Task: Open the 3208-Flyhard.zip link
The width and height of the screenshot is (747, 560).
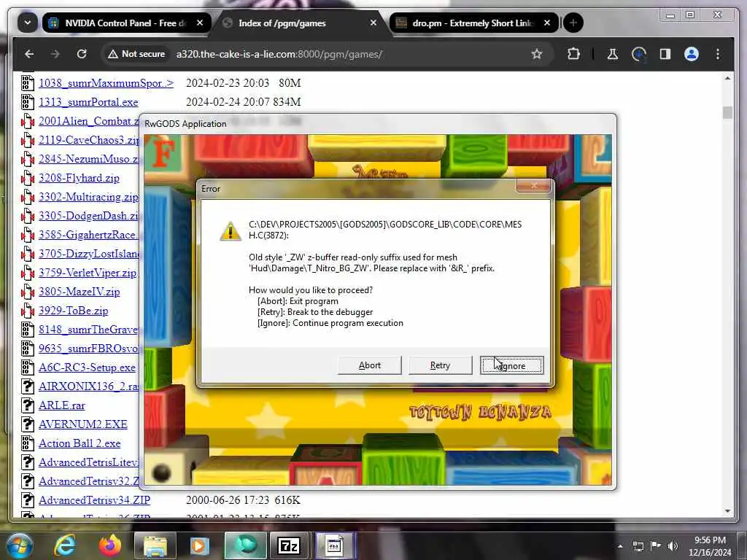Action: click(79, 178)
